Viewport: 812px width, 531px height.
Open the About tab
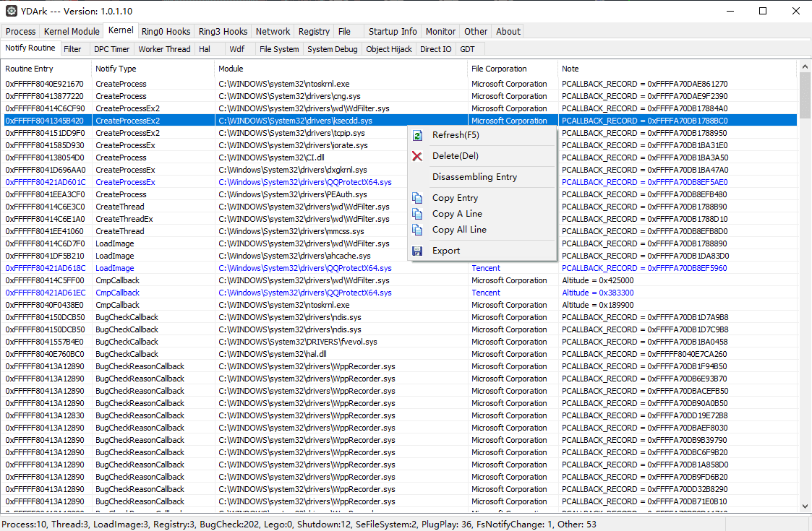(508, 32)
